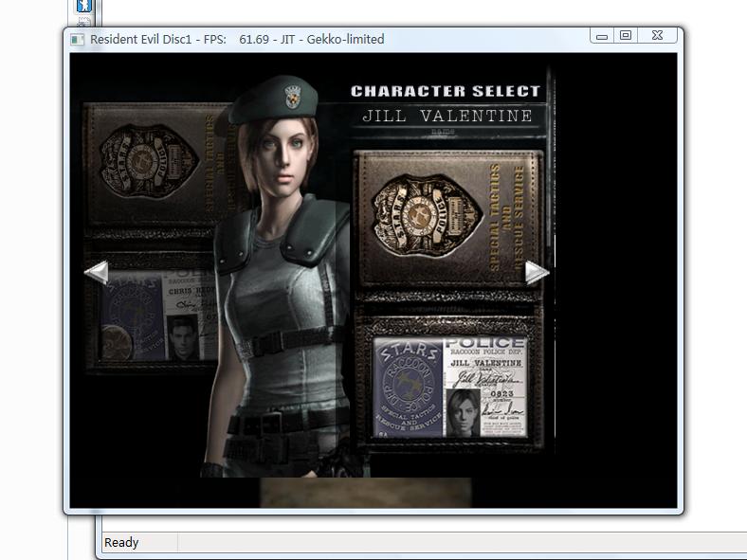Click the Ready status bar text
The image size is (747, 560).
[121, 543]
